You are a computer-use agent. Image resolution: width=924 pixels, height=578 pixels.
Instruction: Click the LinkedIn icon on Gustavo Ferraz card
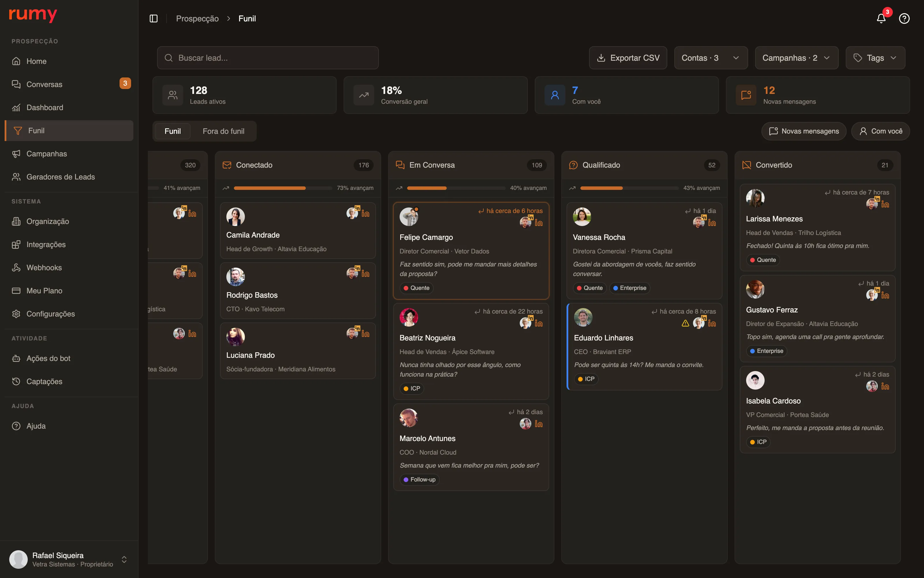click(885, 295)
